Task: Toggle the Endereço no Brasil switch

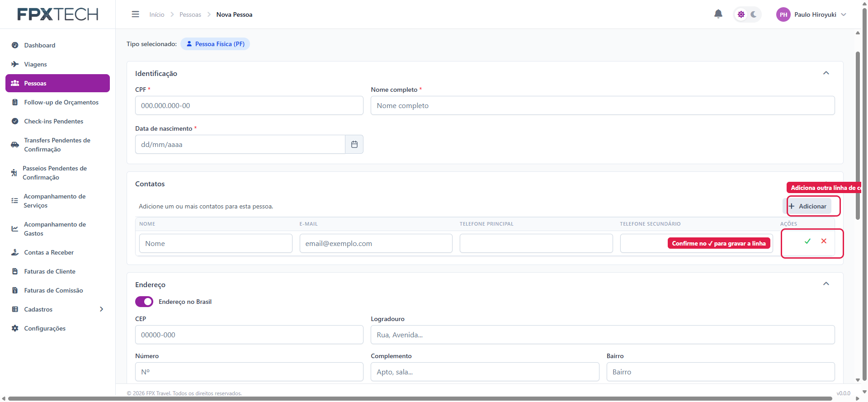Action: tap(144, 302)
